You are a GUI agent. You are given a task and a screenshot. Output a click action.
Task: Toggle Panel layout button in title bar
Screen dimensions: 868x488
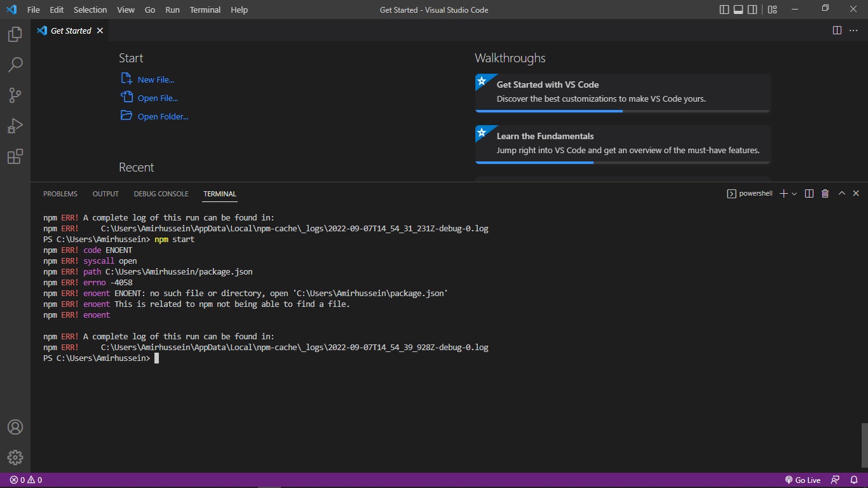pos(738,10)
